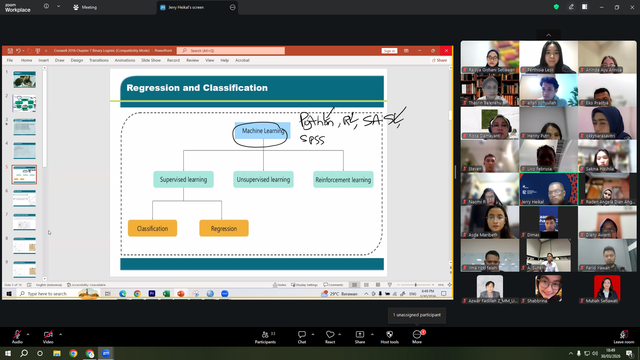Open File Explorer from host taskbar
640x360 pixels.
pyautogui.click(x=57, y=353)
